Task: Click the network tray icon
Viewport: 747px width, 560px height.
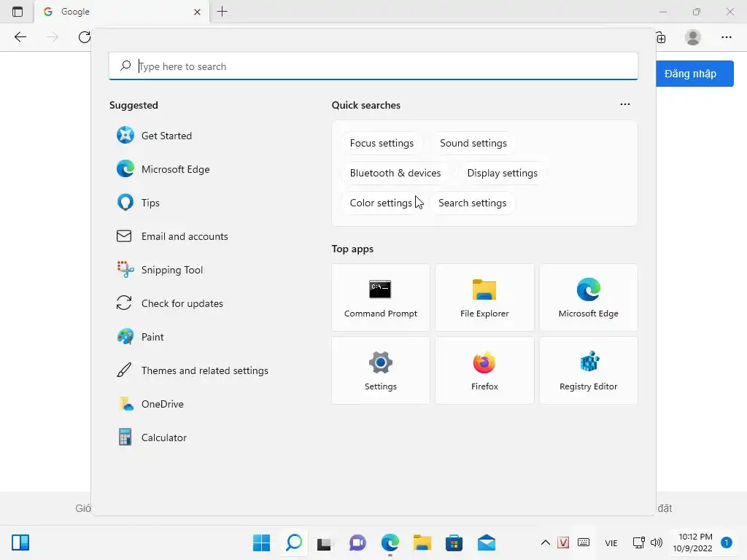Action: [x=638, y=542]
